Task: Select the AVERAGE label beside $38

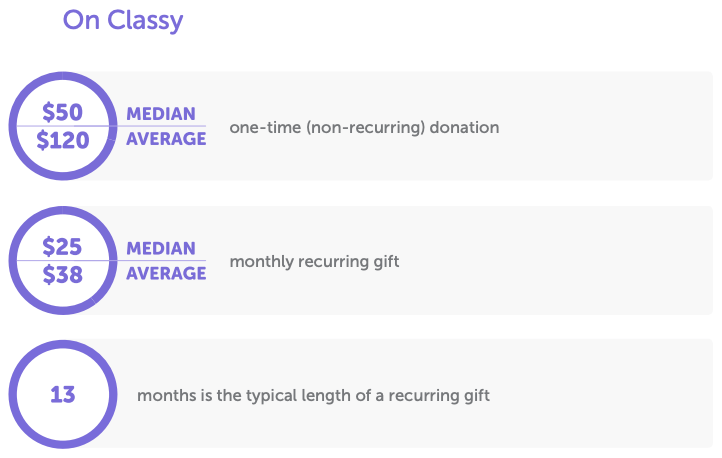Action: pos(166,273)
